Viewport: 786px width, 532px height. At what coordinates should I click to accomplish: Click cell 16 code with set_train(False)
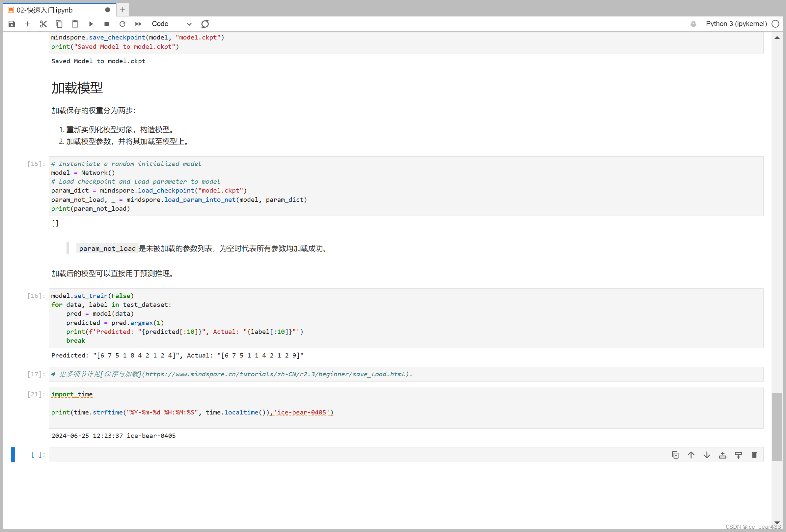406,318
